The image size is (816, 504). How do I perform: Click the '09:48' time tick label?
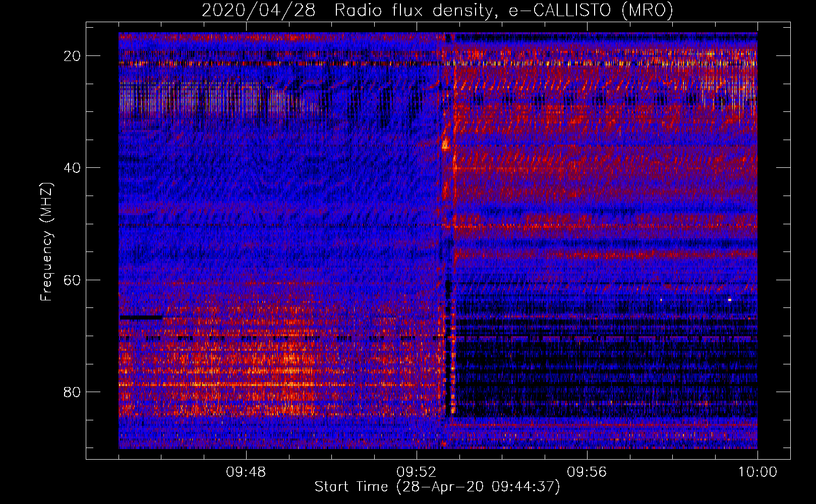tap(246, 472)
